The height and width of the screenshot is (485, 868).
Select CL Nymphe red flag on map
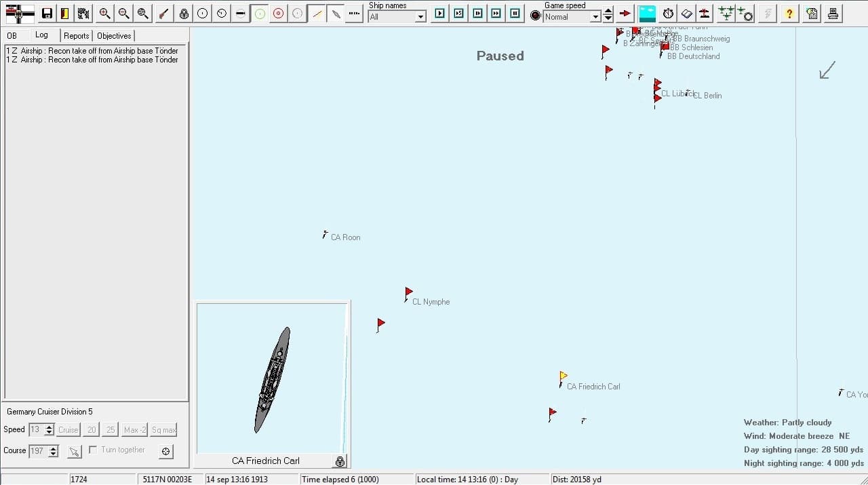[408, 292]
